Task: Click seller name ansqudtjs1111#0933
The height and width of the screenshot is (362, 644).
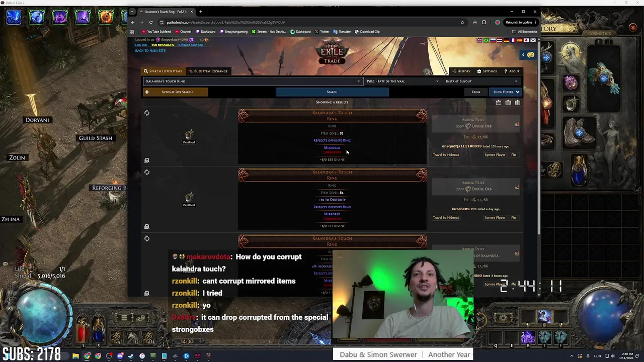Action: (x=461, y=146)
